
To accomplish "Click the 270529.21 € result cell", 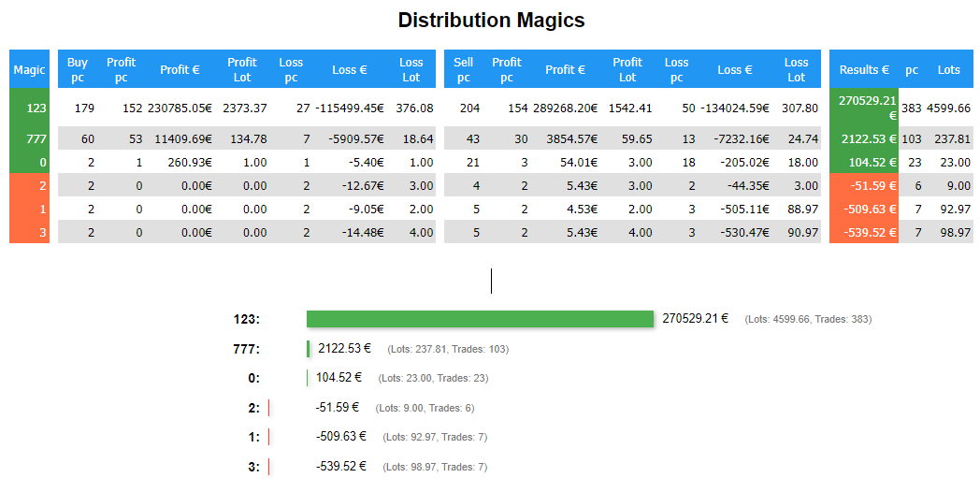I will [863, 108].
